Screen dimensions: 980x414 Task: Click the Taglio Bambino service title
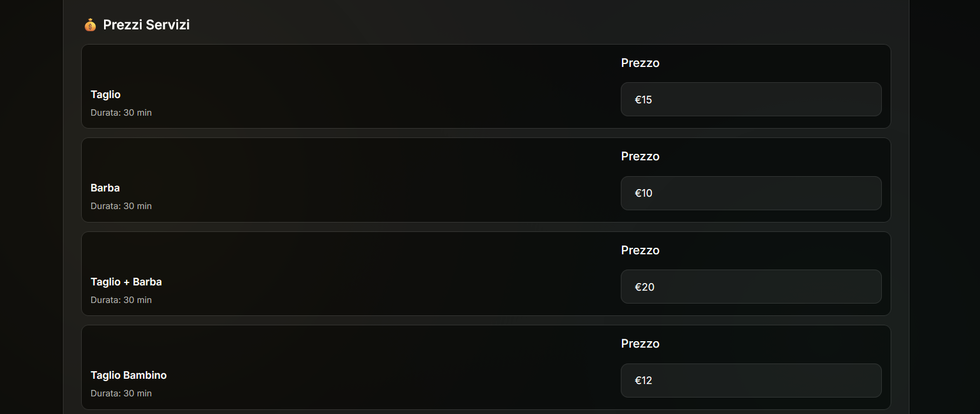[x=129, y=375]
